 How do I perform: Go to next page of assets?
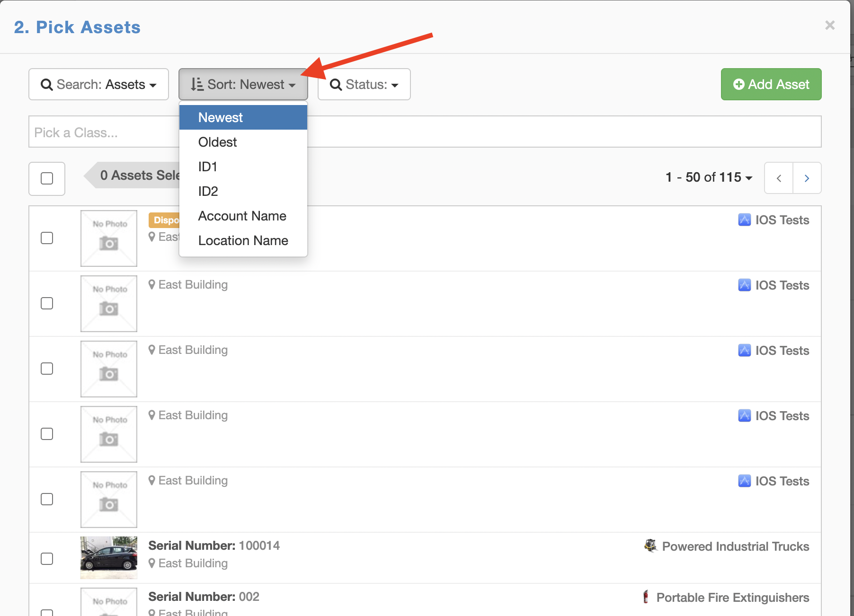(807, 178)
